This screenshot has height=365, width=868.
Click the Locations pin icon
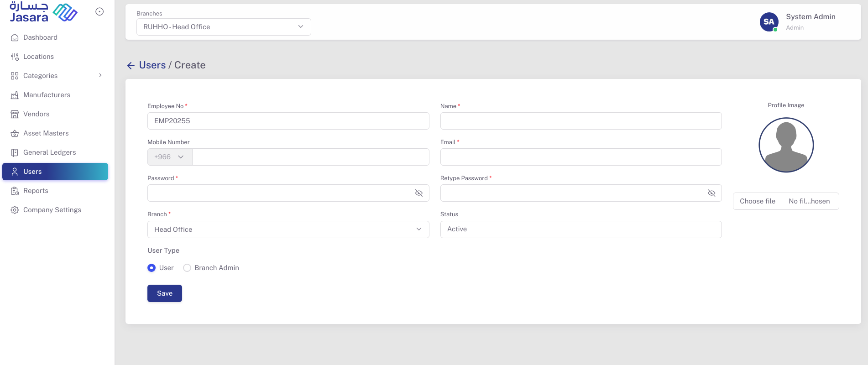[15, 57]
